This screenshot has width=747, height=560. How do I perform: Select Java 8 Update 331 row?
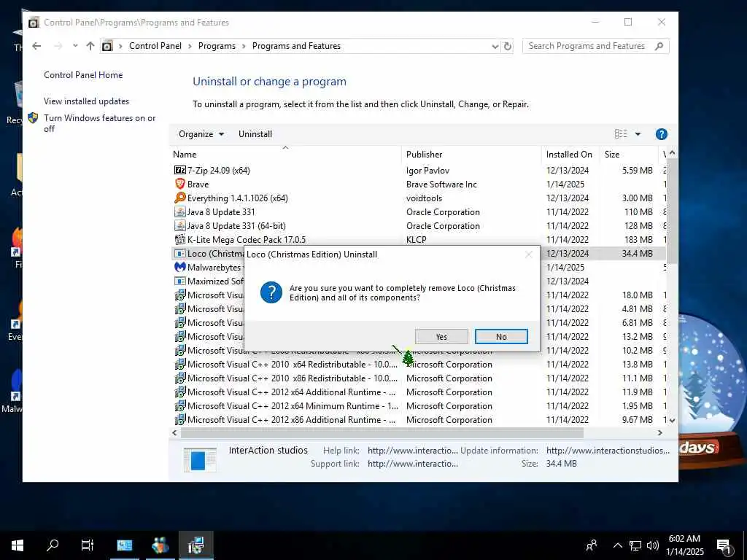pyautogui.click(x=419, y=212)
